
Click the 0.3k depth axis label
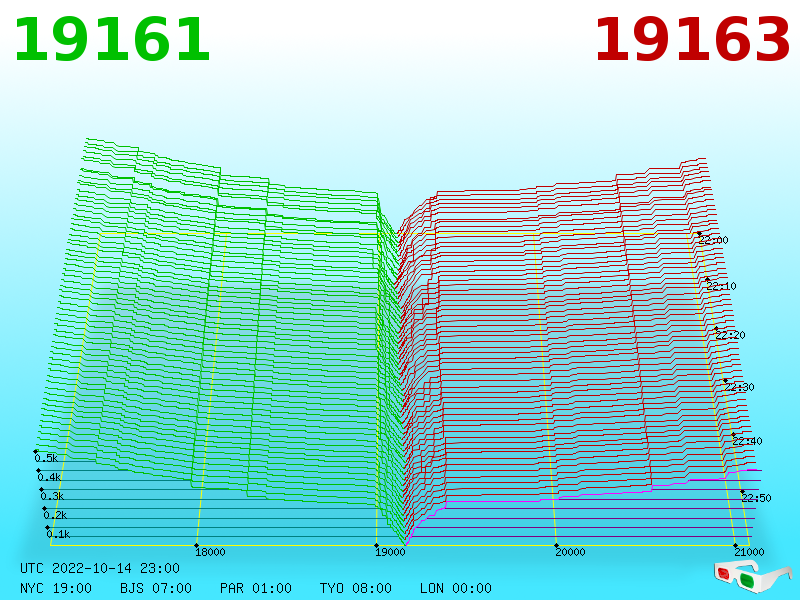[52, 496]
